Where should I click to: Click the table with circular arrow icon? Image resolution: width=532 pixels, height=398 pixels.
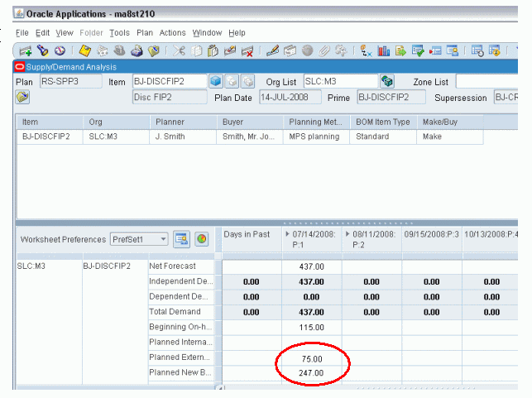(x=477, y=51)
